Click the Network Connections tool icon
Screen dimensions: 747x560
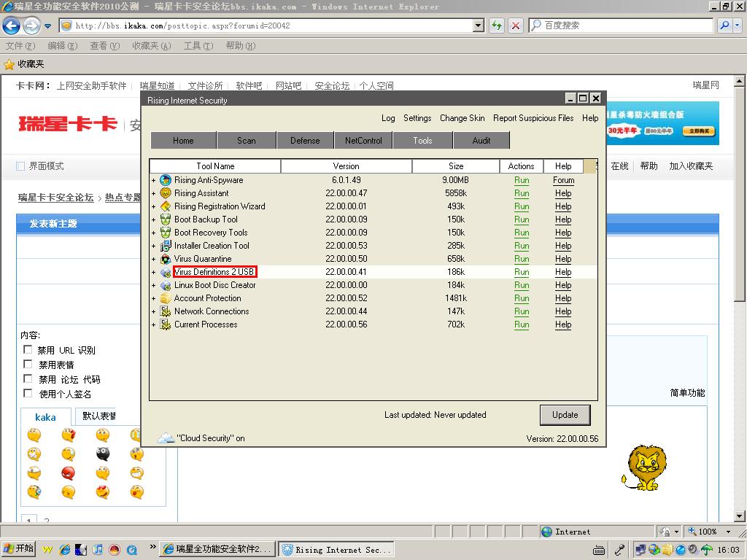click(x=166, y=311)
